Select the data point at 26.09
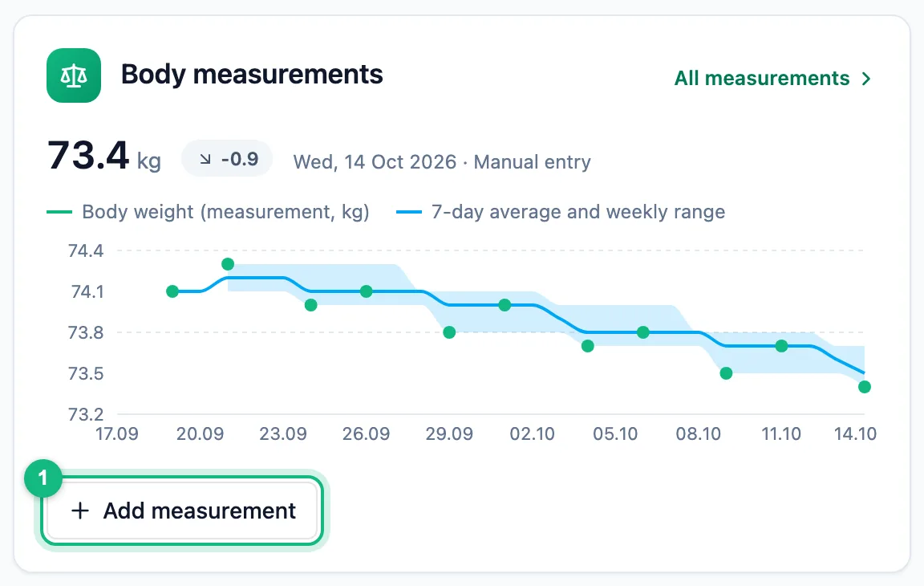The height and width of the screenshot is (586, 924). click(366, 291)
